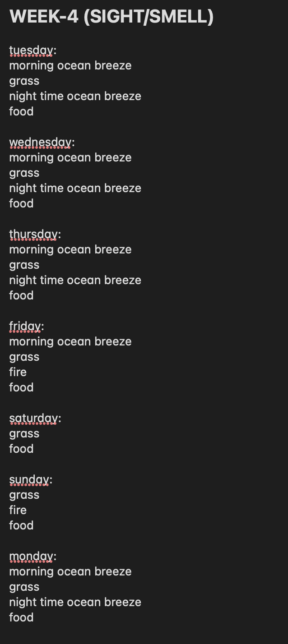Click food line under saturday
Viewport: 288px width, 644px height.
(21, 449)
